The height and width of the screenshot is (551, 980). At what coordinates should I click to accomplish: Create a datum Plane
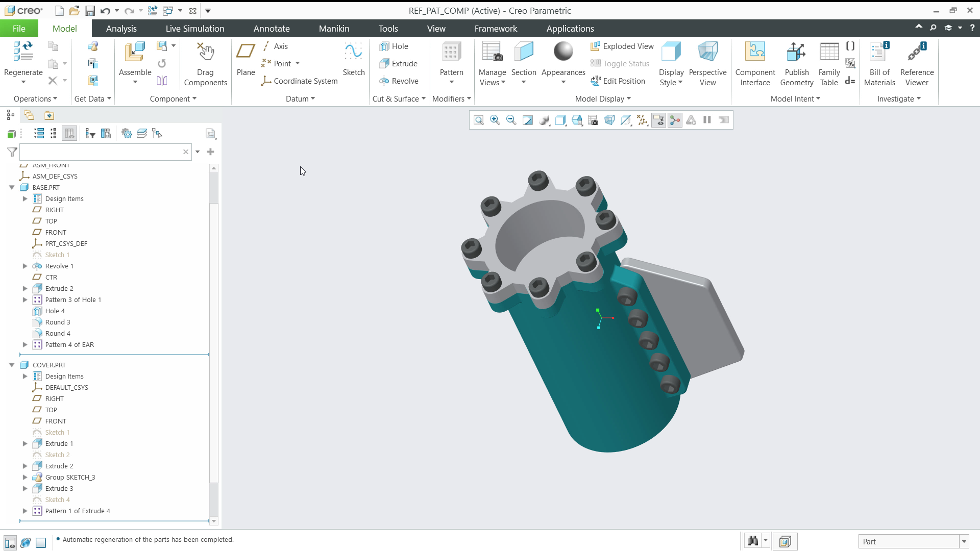click(x=246, y=59)
